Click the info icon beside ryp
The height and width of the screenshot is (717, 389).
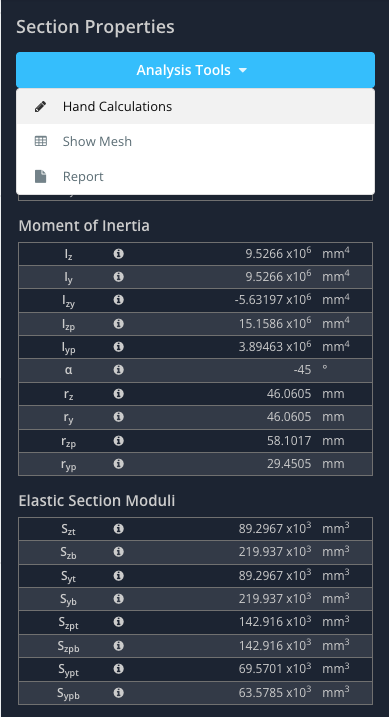118,464
